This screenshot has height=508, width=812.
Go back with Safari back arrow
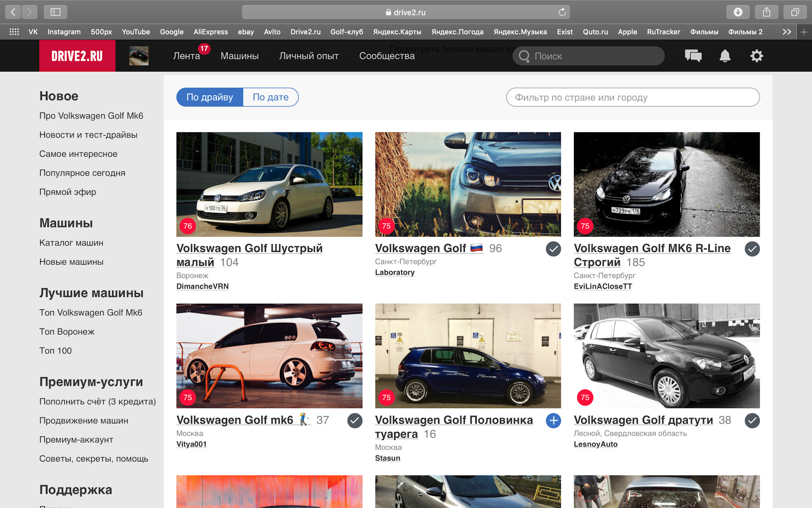pos(13,12)
